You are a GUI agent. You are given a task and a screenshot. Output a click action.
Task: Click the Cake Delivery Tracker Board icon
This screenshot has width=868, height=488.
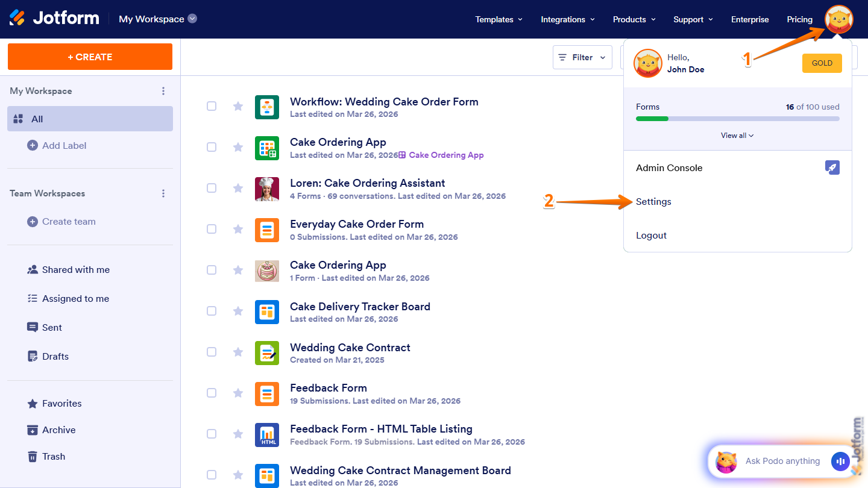[267, 312]
